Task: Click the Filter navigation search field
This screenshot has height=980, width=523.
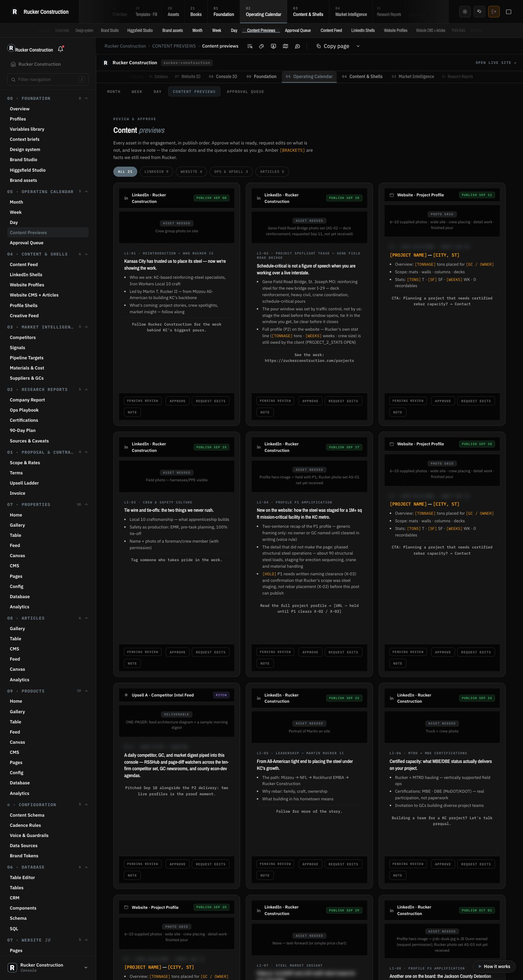Action: coord(48,79)
